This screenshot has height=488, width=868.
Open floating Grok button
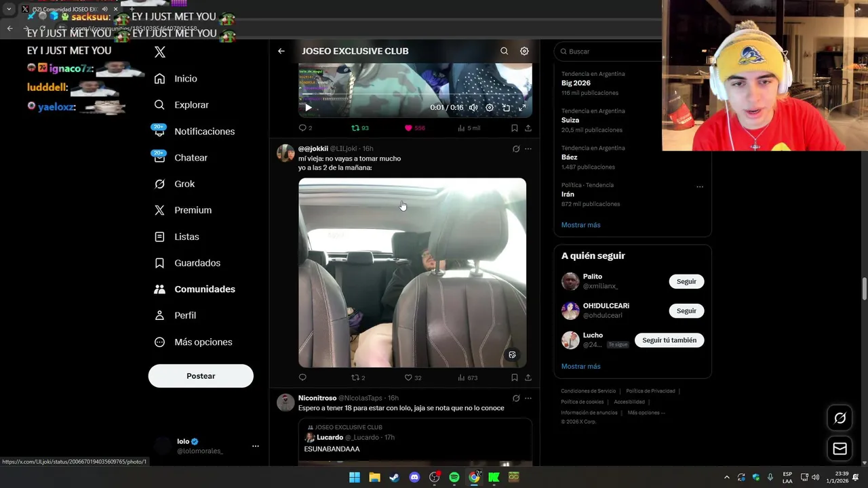click(x=840, y=418)
